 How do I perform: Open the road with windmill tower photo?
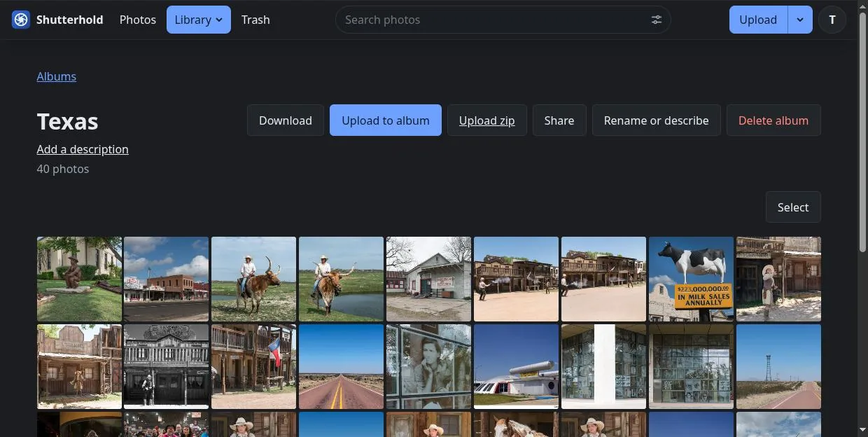[x=779, y=366]
